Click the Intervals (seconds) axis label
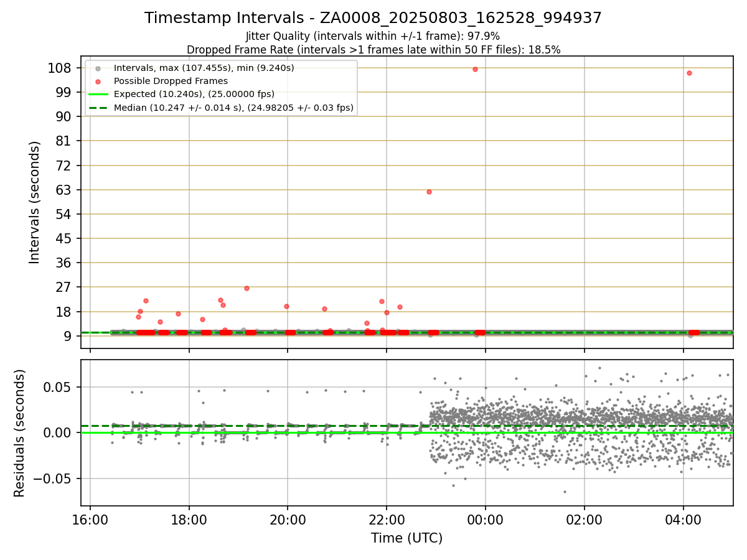This screenshot has height=560, width=747. [x=35, y=202]
